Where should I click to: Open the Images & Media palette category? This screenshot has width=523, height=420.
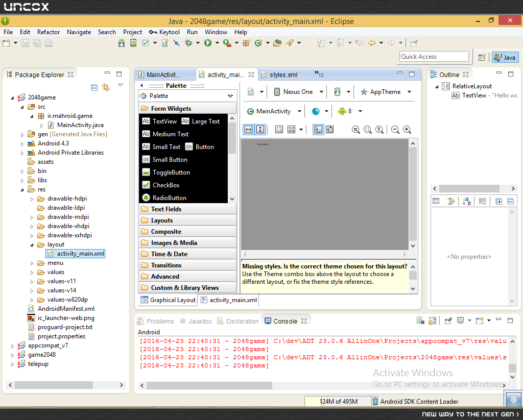(187, 243)
